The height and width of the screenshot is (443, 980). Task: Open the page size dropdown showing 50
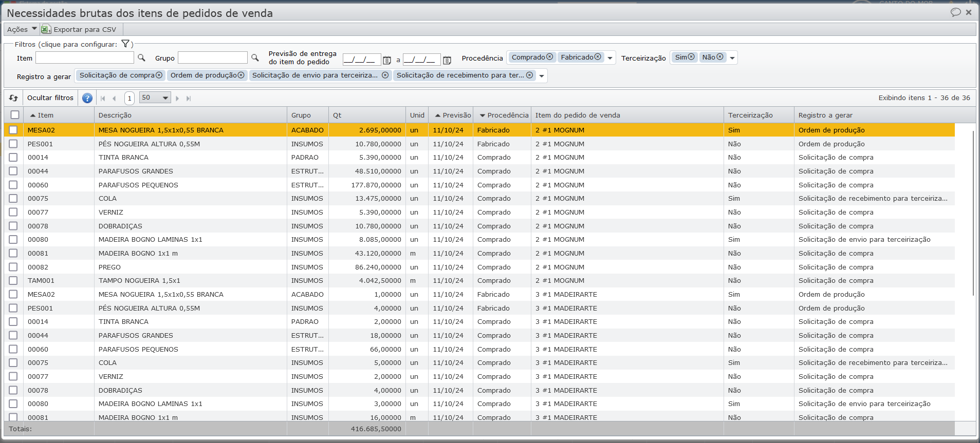coord(155,98)
